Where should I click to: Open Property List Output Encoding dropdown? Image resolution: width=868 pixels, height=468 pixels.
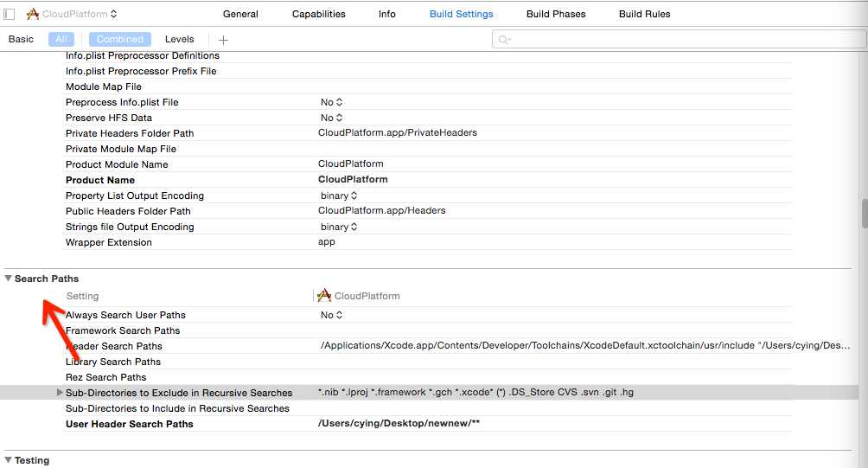(x=339, y=196)
